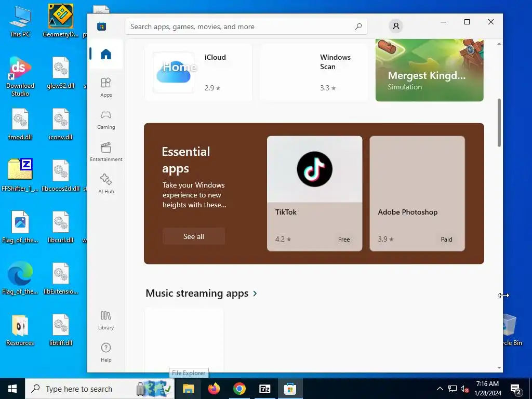The image size is (532, 399).
Task: Select fmod.dll file on desktop
Action: (x=20, y=125)
